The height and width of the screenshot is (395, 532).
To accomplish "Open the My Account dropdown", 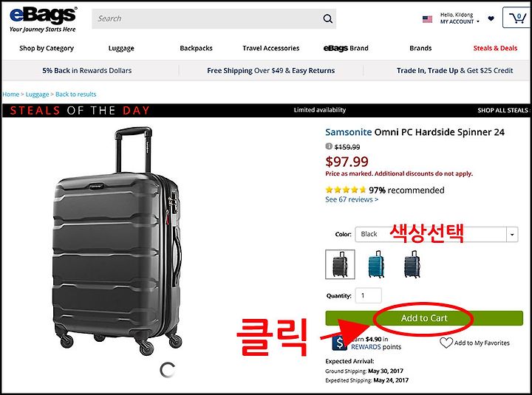I will [x=460, y=18].
